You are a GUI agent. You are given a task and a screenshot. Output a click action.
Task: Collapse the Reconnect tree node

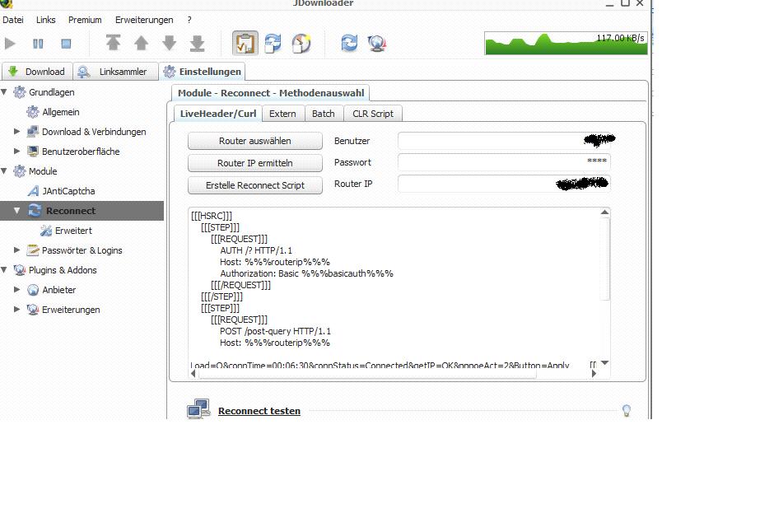pyautogui.click(x=17, y=211)
